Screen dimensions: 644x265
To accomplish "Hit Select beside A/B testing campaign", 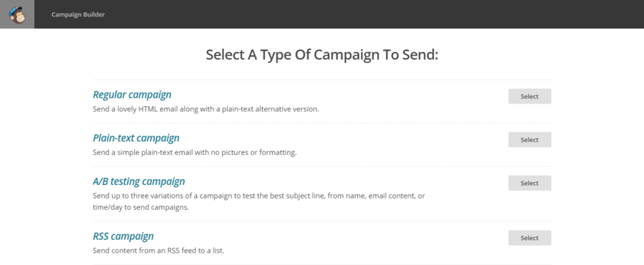I will point(530,184).
